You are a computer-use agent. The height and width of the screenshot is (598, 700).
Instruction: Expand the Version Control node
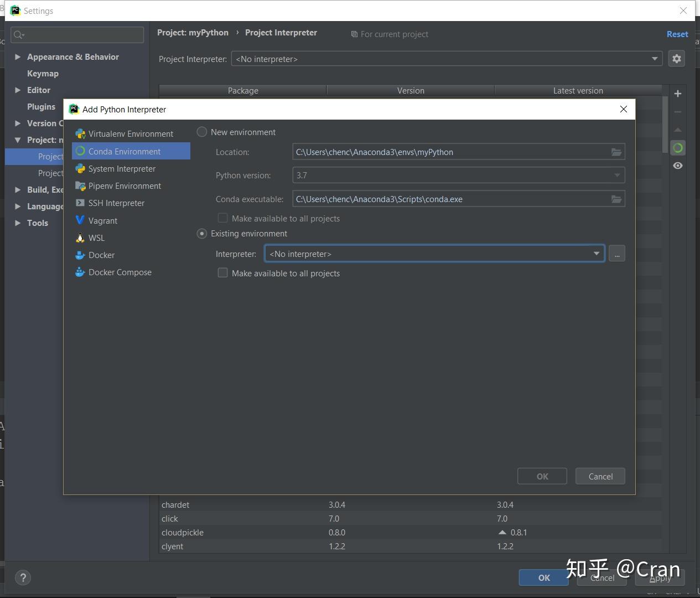pos(18,123)
